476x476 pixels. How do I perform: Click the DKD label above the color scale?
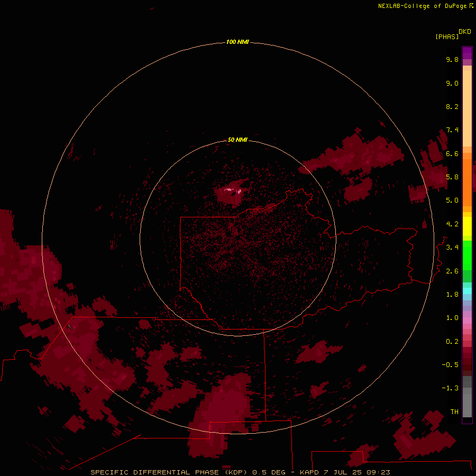coord(464,32)
